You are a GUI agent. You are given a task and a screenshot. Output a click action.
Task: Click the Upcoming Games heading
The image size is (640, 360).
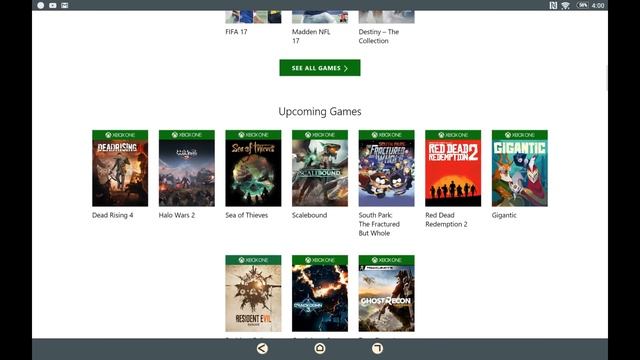tap(320, 111)
